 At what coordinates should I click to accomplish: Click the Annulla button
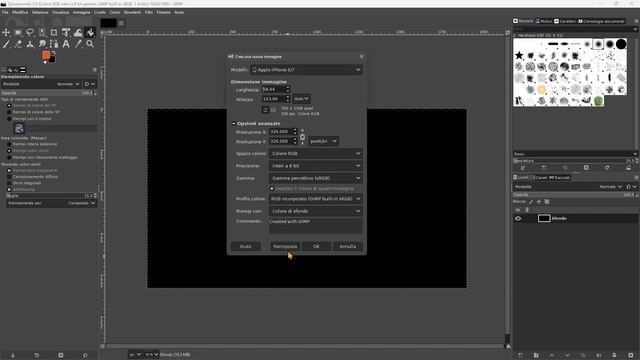click(x=348, y=247)
